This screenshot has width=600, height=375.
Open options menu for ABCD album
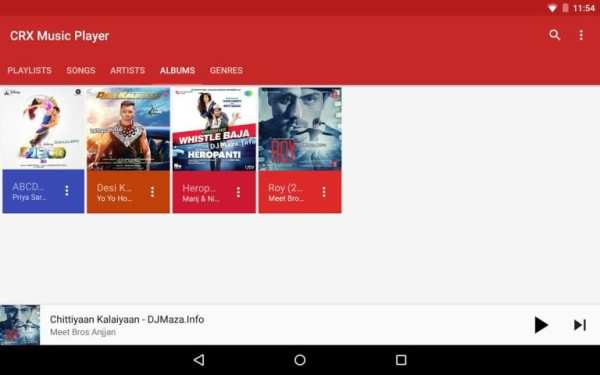click(67, 191)
